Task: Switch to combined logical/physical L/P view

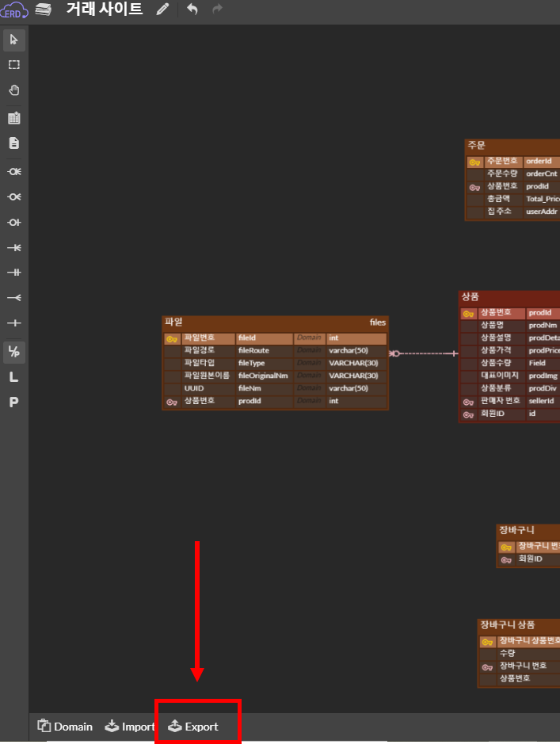Action: pyautogui.click(x=13, y=352)
